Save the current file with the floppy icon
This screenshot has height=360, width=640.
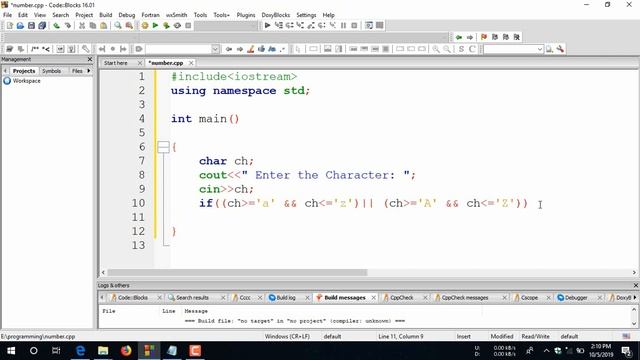[31, 26]
